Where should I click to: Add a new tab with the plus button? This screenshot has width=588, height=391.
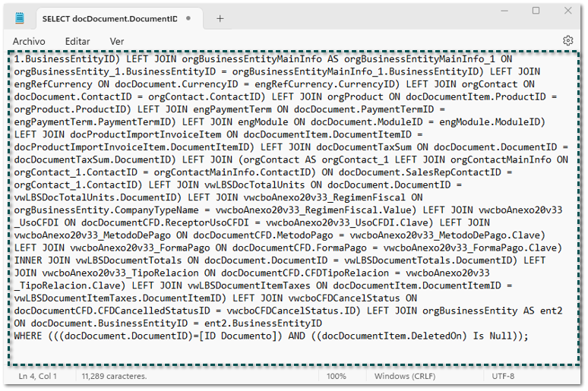[x=220, y=18]
